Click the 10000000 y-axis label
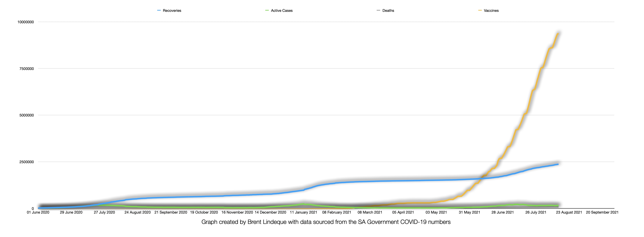644x237 pixels. [x=25, y=22]
